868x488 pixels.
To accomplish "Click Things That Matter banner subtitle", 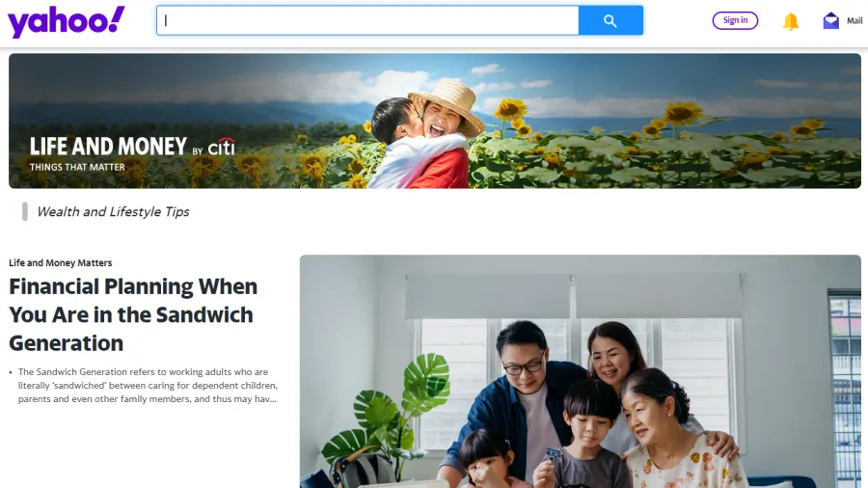I will pyautogui.click(x=77, y=167).
